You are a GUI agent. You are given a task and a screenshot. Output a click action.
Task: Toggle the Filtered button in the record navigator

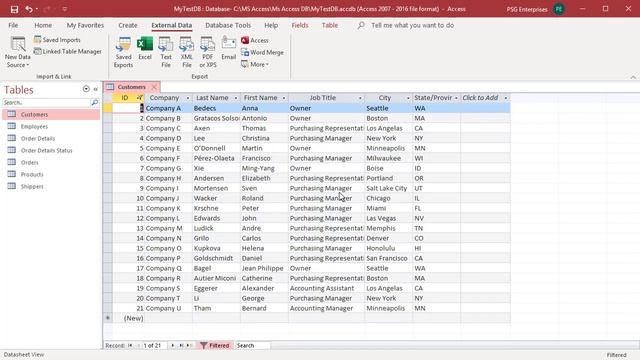tap(215, 345)
